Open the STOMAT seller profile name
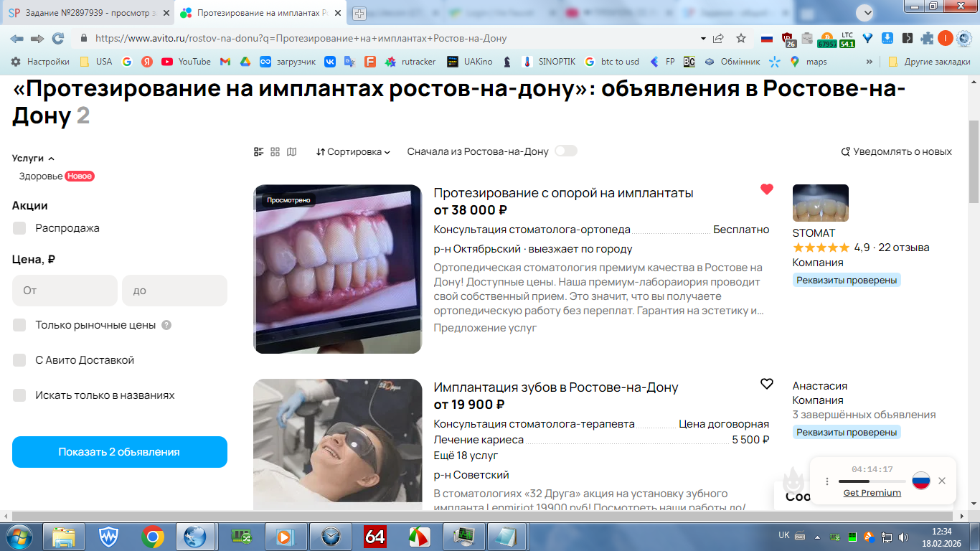The width and height of the screenshot is (980, 551). (814, 233)
